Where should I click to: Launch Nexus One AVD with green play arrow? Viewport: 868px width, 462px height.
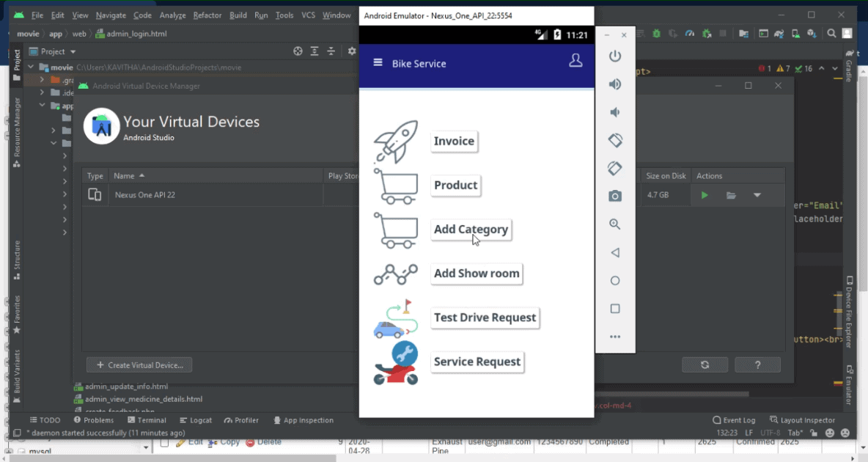(x=705, y=195)
